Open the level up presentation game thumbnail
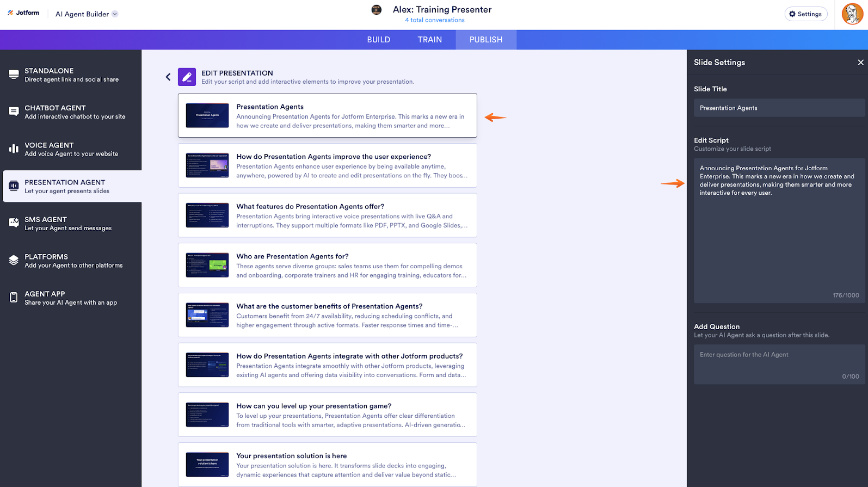The height and width of the screenshot is (487, 868). point(207,415)
